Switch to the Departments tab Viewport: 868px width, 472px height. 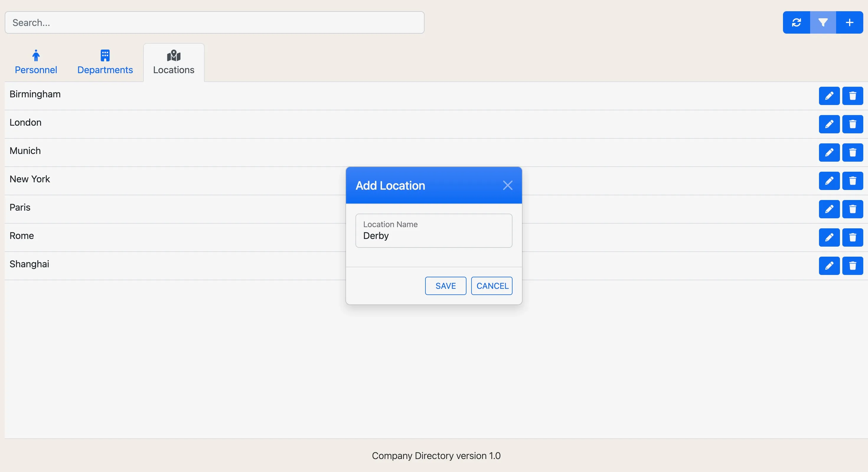click(105, 70)
